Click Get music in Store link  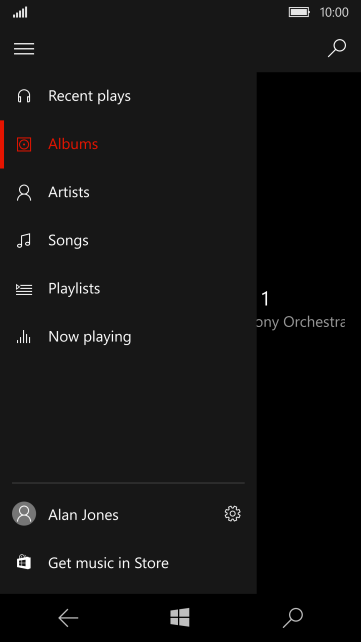tap(128, 563)
